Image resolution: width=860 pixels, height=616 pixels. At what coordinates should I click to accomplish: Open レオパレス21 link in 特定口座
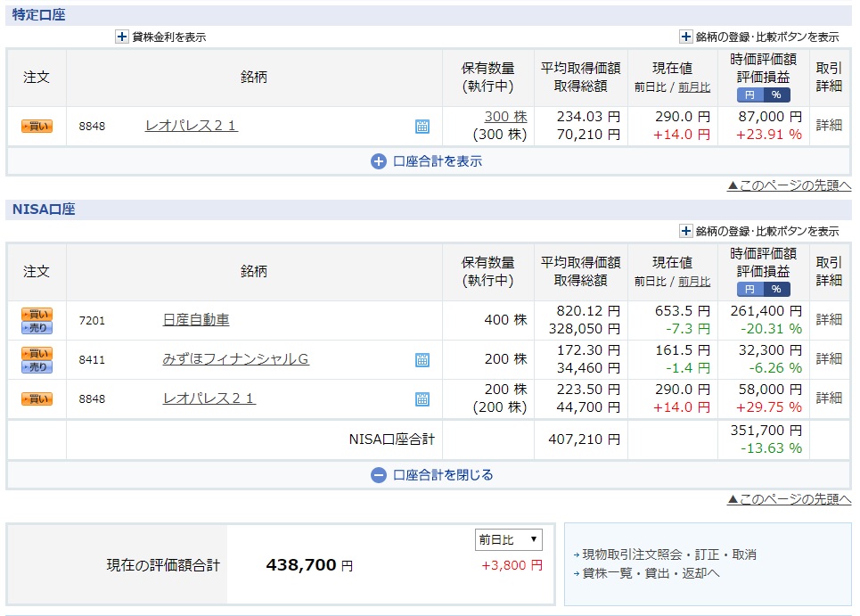[192, 126]
